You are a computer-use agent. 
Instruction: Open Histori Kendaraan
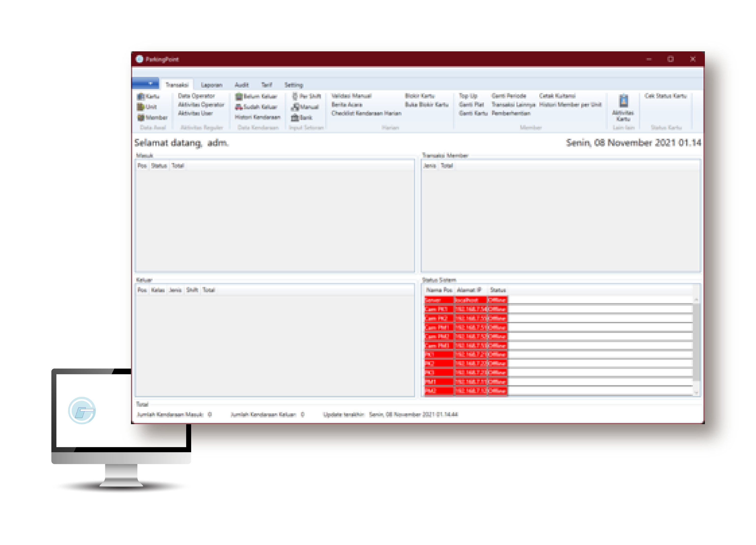click(x=258, y=117)
